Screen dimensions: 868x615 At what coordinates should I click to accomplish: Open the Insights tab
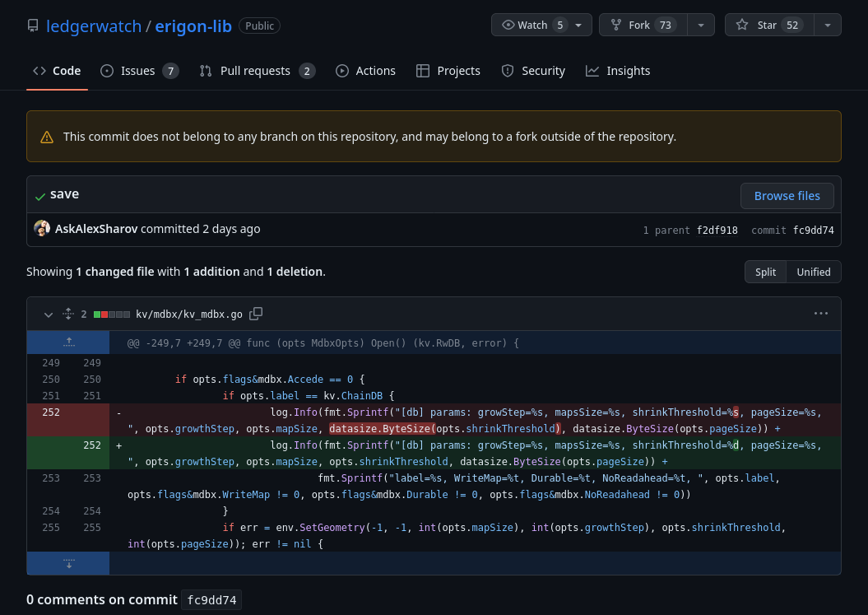pos(618,71)
